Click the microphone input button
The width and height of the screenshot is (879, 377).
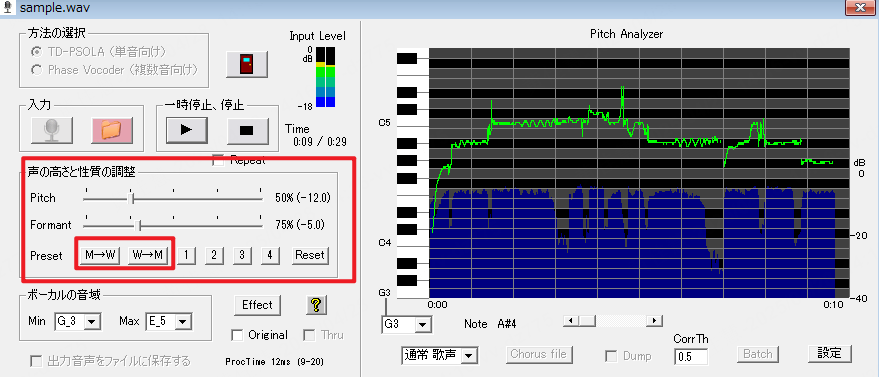pyautogui.click(x=52, y=130)
